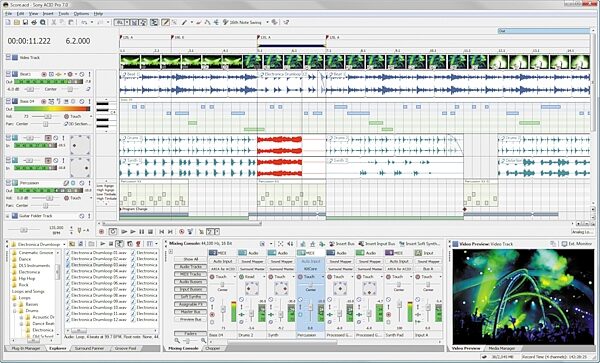This screenshot has width=600, height=363.
Task: Click the Beat 1 track arm record icon
Action: pos(44,74)
